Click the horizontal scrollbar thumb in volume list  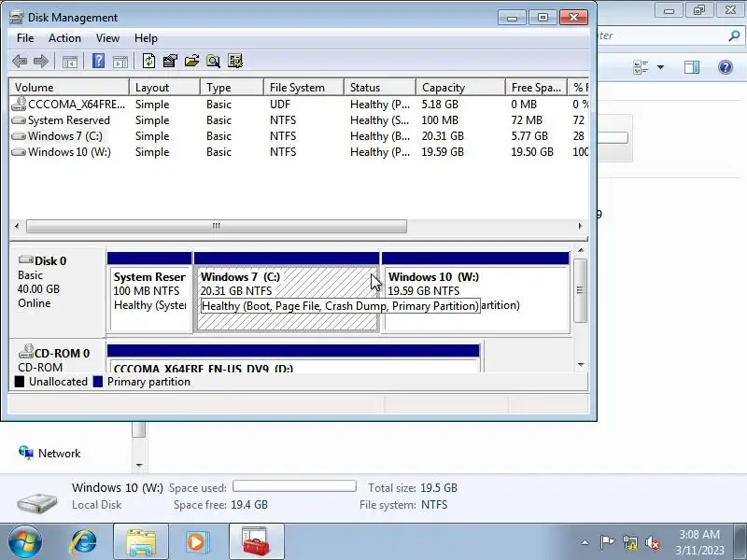[x=217, y=226]
